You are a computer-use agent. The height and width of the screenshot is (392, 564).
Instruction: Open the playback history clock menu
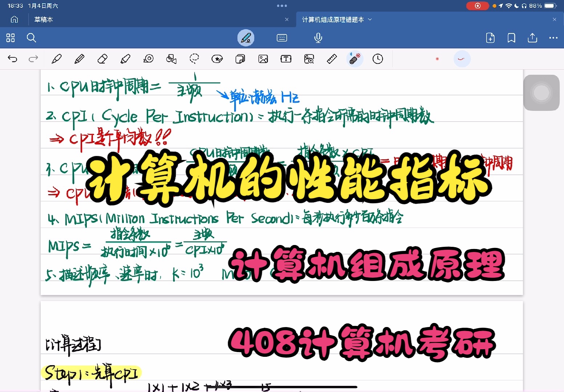coord(378,59)
